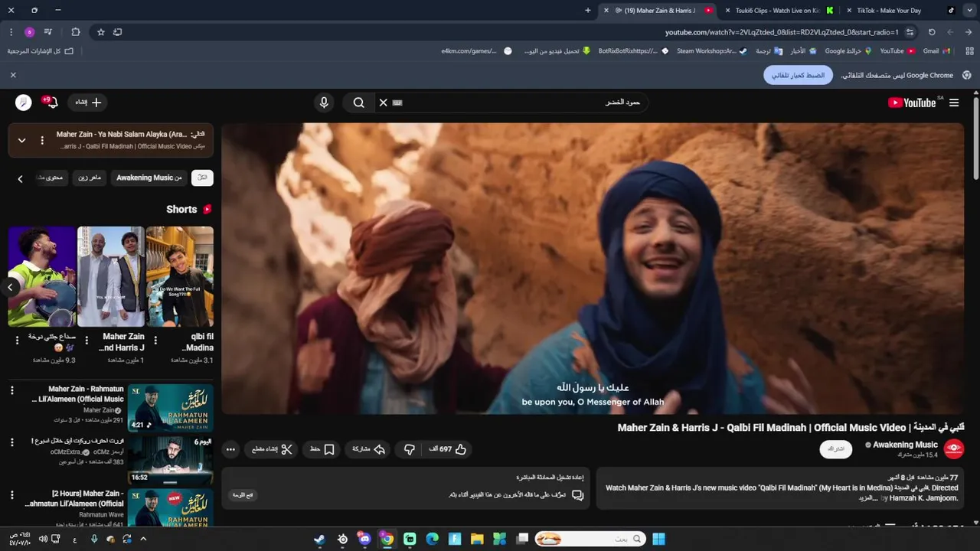The height and width of the screenshot is (551, 980).
Task: Open the Chrome three-dot menu
Action: [11, 32]
